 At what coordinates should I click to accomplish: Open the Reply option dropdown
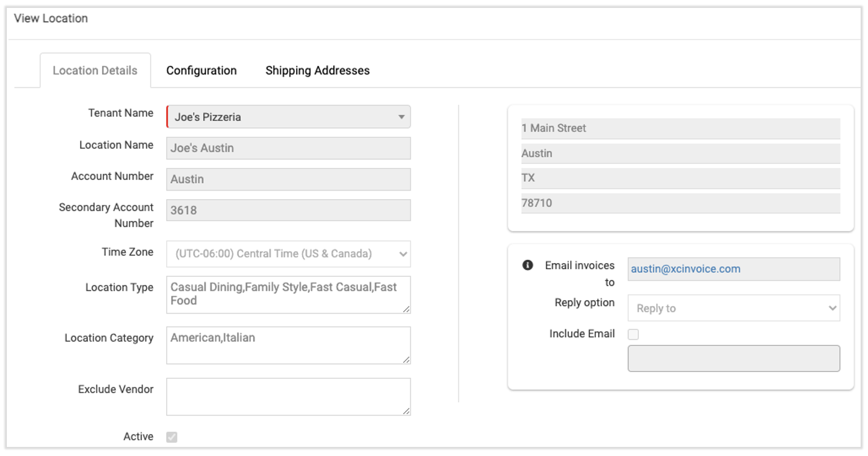click(733, 308)
